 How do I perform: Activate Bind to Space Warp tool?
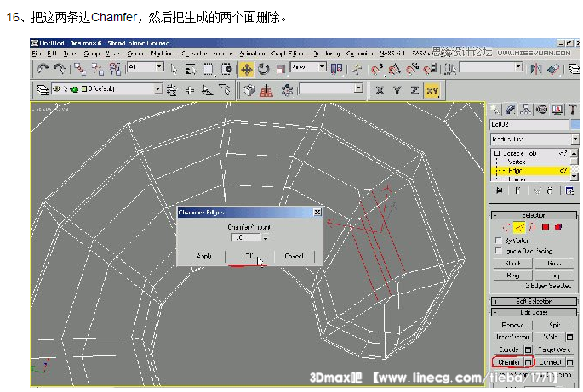115,69
